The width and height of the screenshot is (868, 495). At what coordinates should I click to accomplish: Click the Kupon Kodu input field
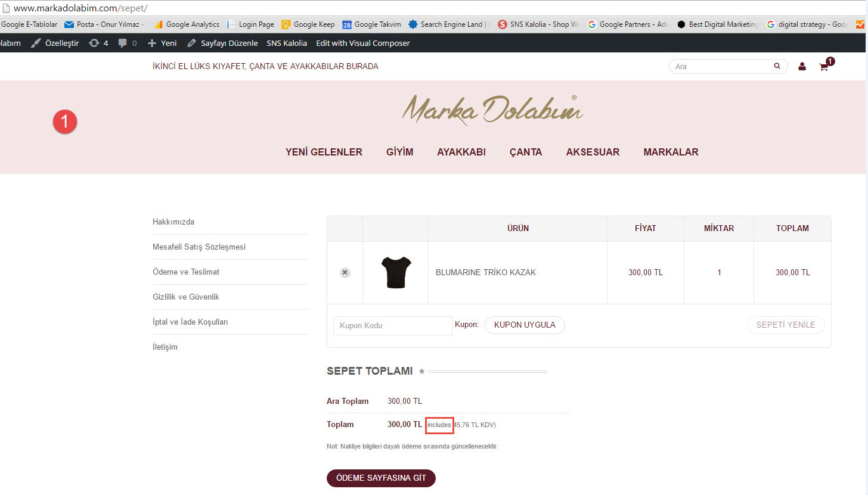(392, 326)
